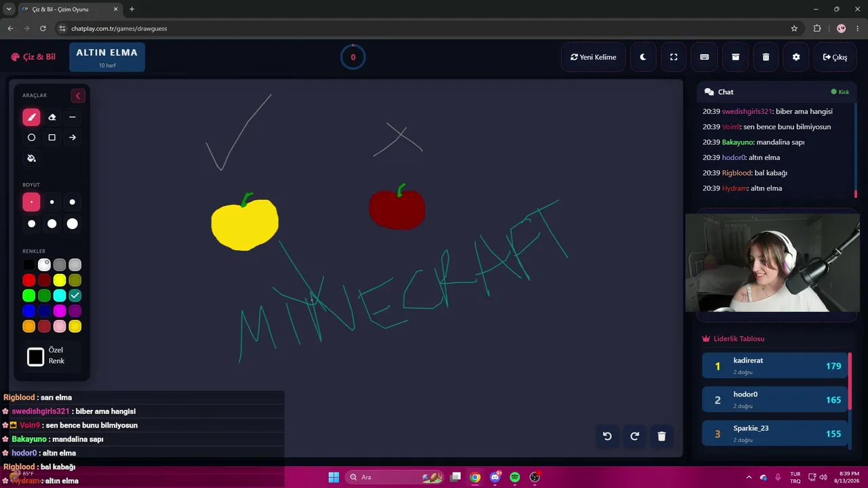Viewport: 868px width, 488px height.
Task: Open the Chrome three-dot menu
Action: pos(858,28)
